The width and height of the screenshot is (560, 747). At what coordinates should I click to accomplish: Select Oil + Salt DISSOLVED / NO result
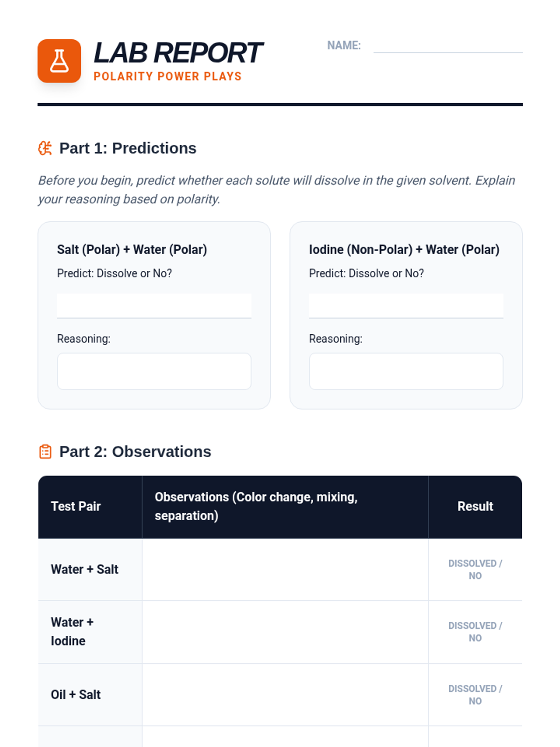coord(475,695)
